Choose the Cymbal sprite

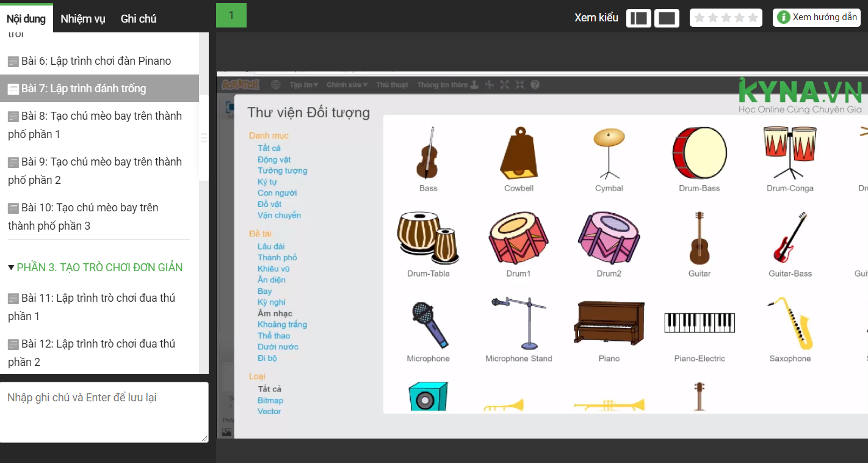pyautogui.click(x=609, y=154)
